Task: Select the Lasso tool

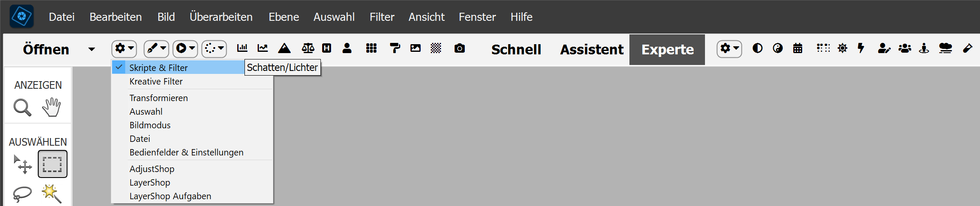Action: 22,194
